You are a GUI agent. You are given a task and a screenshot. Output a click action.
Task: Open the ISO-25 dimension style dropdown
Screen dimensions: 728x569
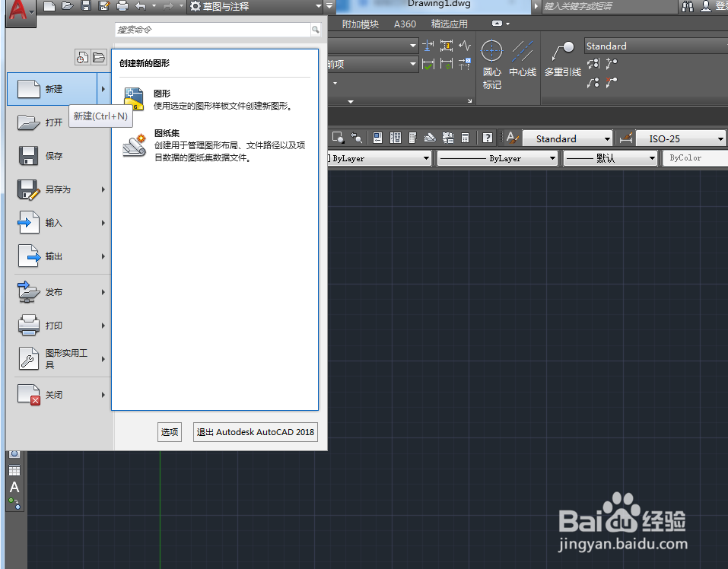pos(680,138)
